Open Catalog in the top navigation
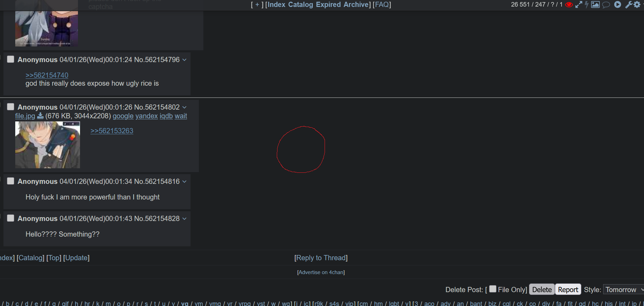644x306 pixels. tap(301, 5)
